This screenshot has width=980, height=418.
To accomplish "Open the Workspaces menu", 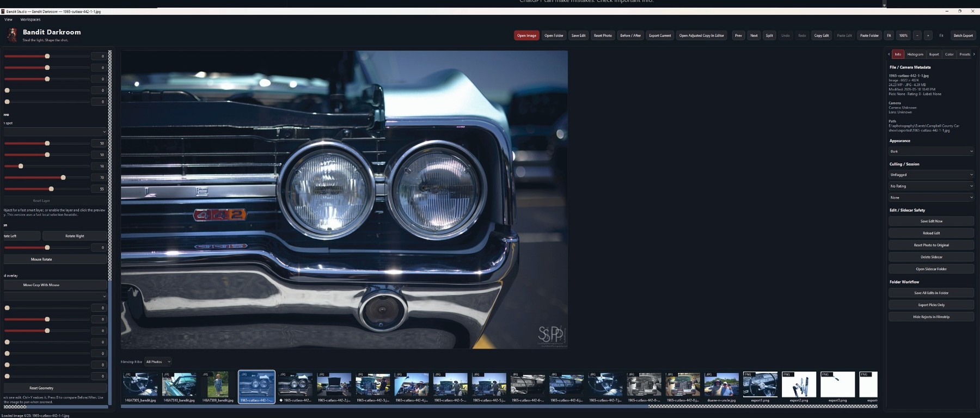I will click(30, 20).
